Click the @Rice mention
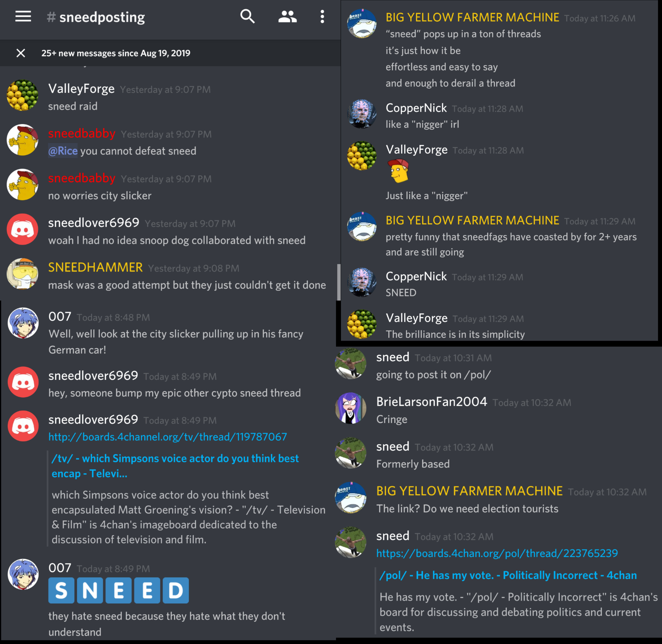 click(63, 151)
